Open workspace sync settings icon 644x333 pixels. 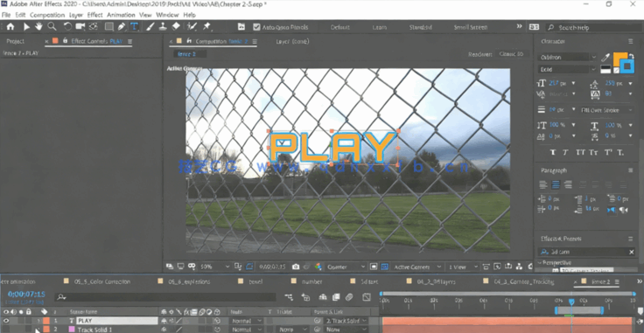pos(534,27)
